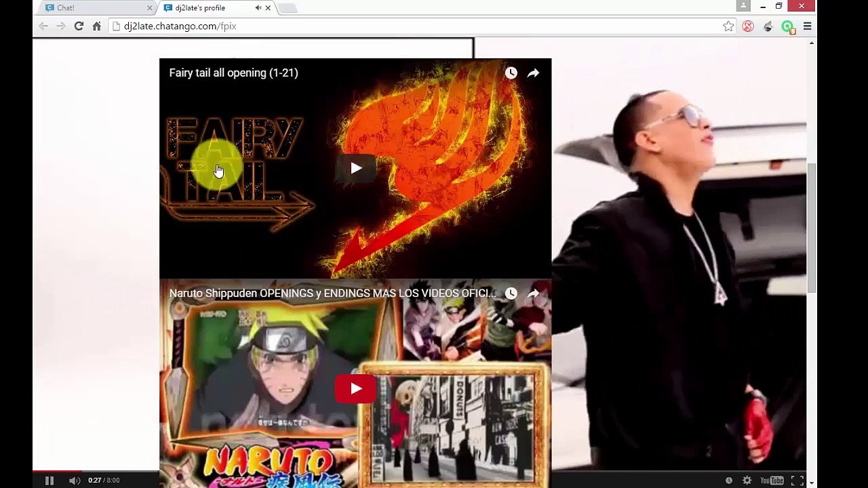Open the Chrome user profile button
This screenshot has height=488, width=868.
tap(743, 6)
